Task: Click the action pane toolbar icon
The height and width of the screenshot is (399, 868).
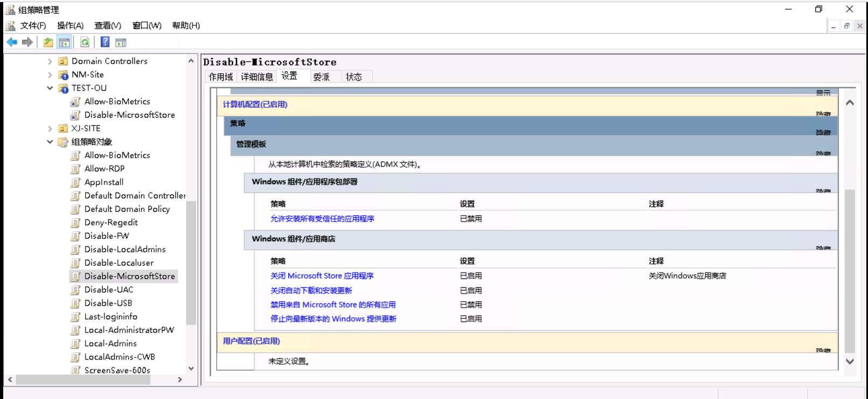Action: (x=120, y=42)
